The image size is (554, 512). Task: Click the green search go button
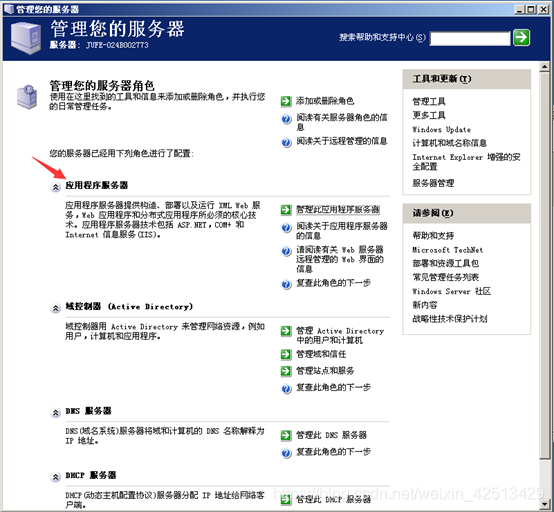coord(521,37)
